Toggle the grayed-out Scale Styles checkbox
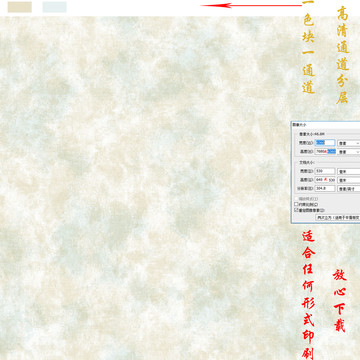 (x=296, y=199)
